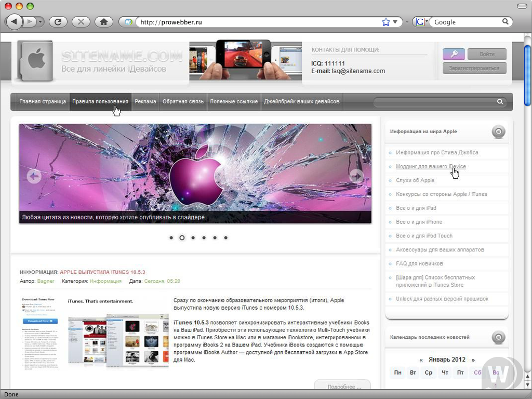Image resolution: width=532 pixels, height=399 pixels.
Task: Go to browser Home with house icon
Action: point(104,22)
